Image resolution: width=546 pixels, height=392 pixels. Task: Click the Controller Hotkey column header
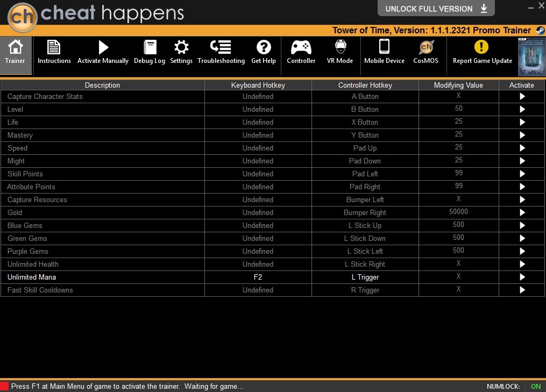click(365, 85)
